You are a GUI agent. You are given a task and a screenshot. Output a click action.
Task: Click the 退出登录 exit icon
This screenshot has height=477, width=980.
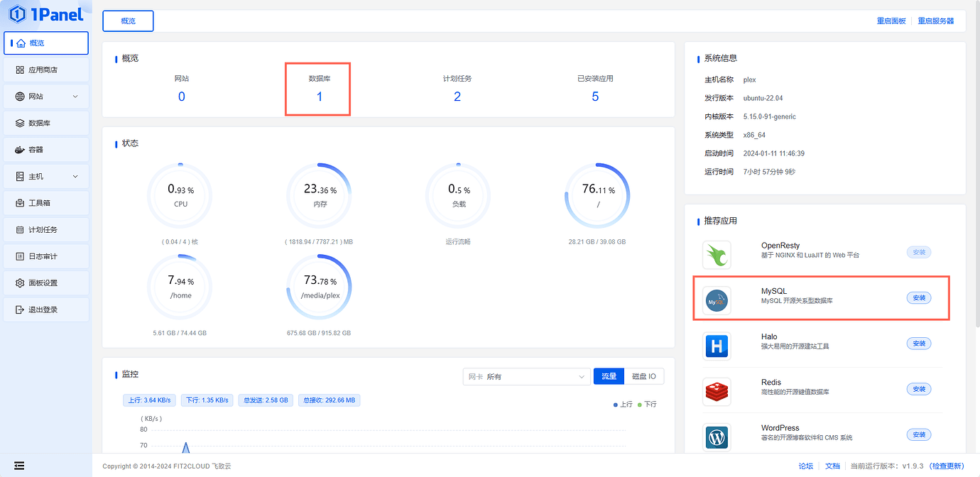click(x=20, y=309)
